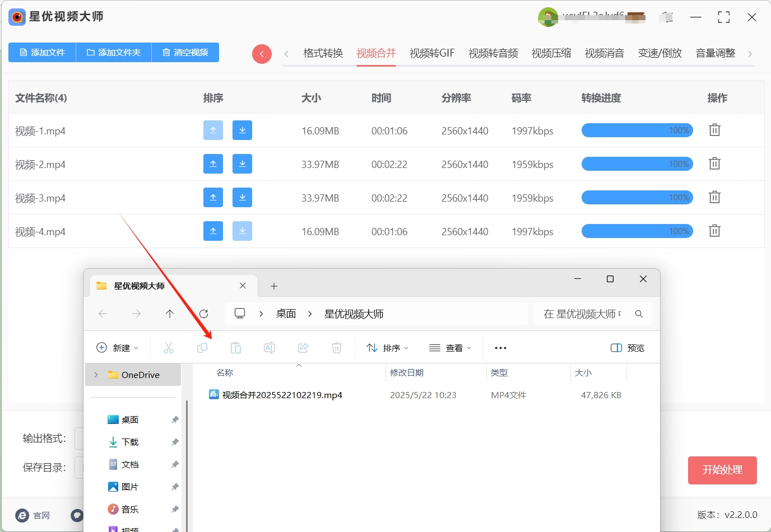
Task: Click progress bar of 视频-3.mp4
Action: coord(637,198)
